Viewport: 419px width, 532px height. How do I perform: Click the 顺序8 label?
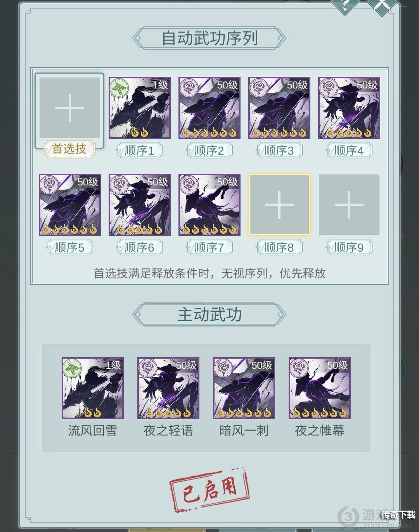[279, 247]
